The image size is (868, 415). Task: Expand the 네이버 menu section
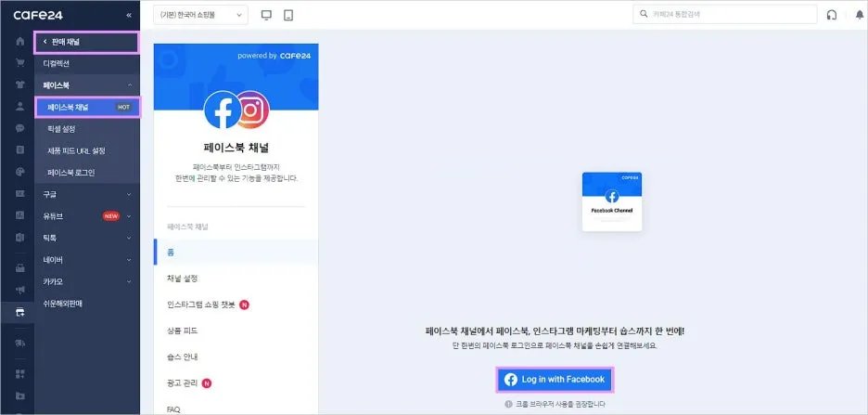(x=87, y=260)
